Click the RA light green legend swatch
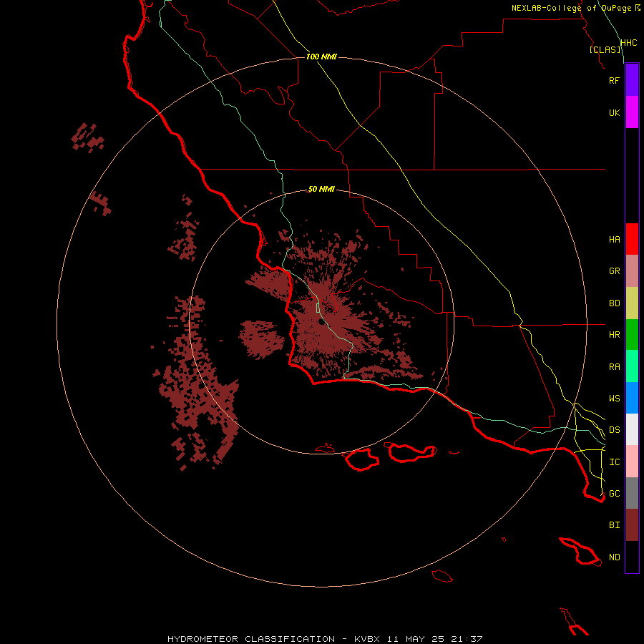Screen dimensions: 644x644 [632, 366]
